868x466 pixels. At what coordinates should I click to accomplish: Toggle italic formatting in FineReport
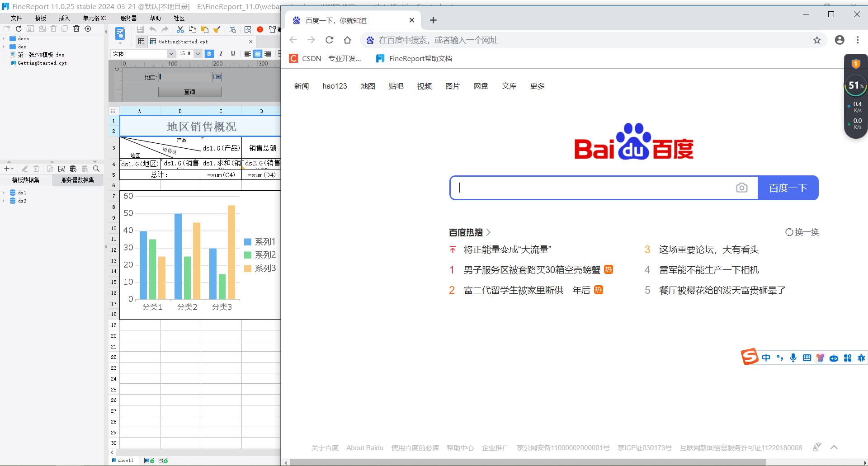click(221, 53)
